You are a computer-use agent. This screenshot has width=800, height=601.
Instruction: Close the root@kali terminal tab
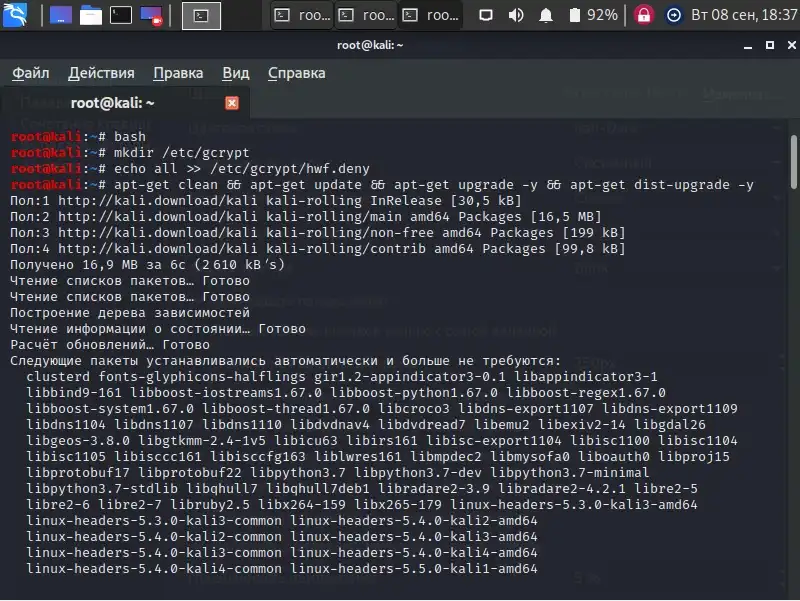232,103
